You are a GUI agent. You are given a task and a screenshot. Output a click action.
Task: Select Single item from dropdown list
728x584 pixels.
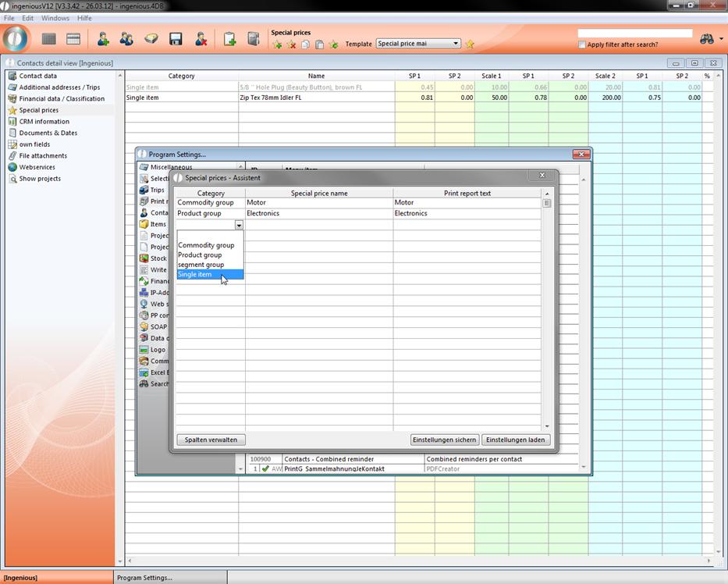click(195, 275)
